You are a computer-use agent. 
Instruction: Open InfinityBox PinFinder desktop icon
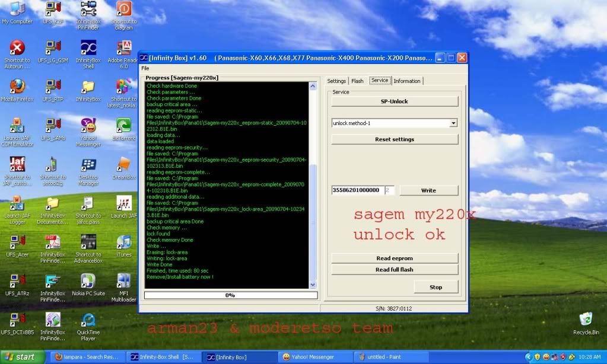tap(88, 15)
